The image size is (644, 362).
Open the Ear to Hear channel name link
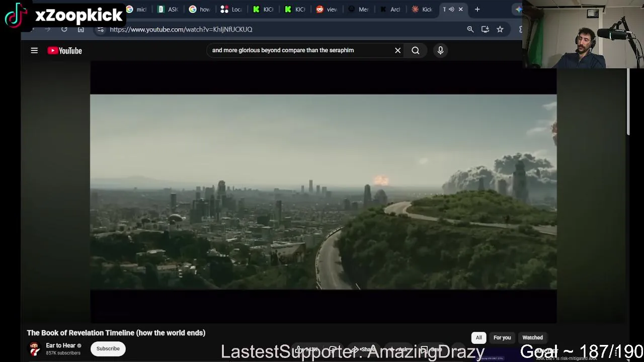(x=60, y=345)
